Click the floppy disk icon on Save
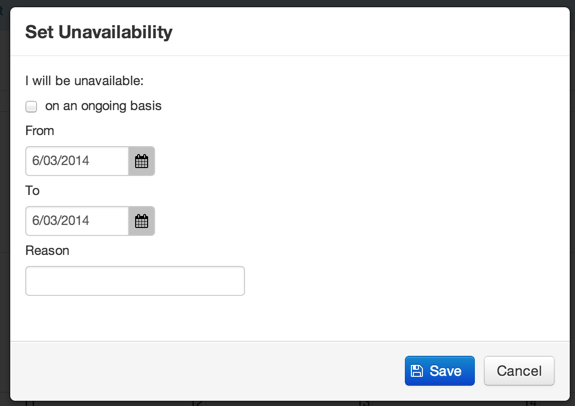 (x=417, y=371)
